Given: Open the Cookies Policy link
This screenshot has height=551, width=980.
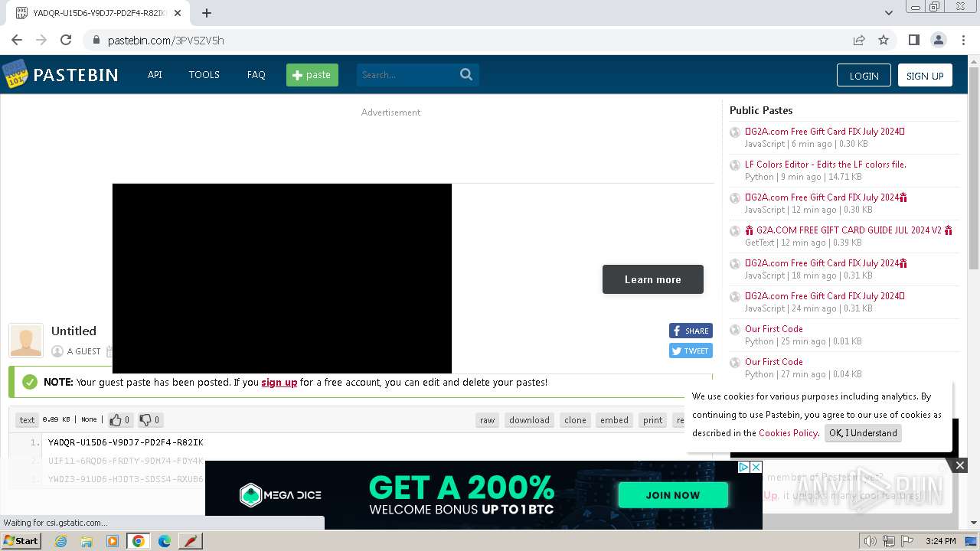Looking at the screenshot, I should (x=788, y=432).
